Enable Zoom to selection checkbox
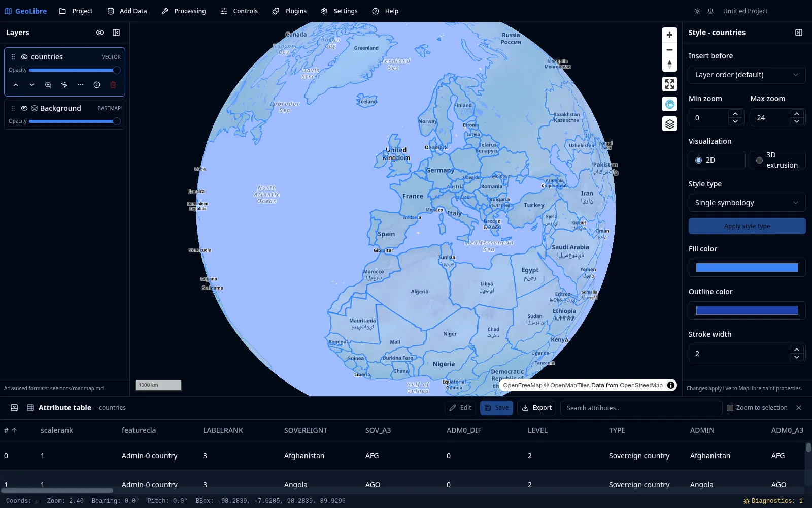Screen dimensions: 812x508 click(x=730, y=408)
